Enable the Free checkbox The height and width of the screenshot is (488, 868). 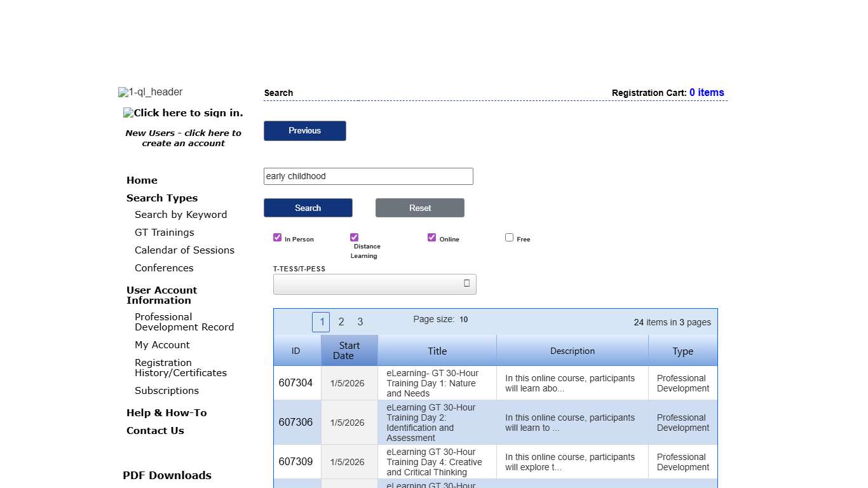pyautogui.click(x=509, y=238)
